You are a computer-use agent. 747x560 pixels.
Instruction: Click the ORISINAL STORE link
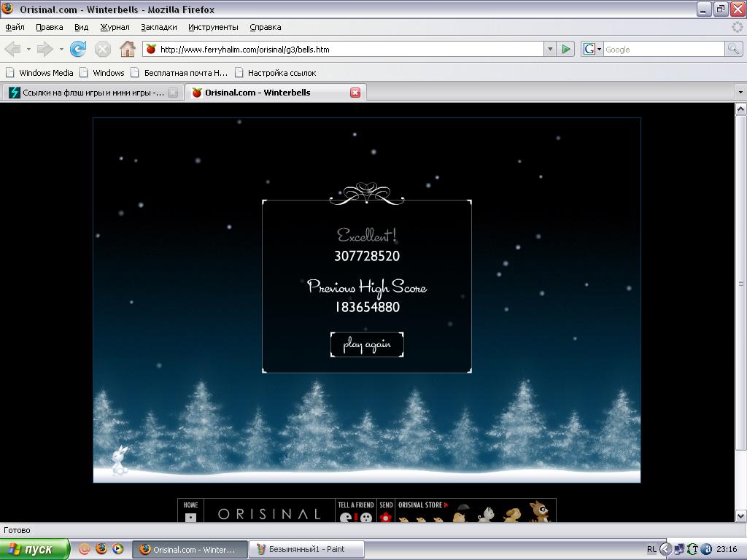coord(423,505)
